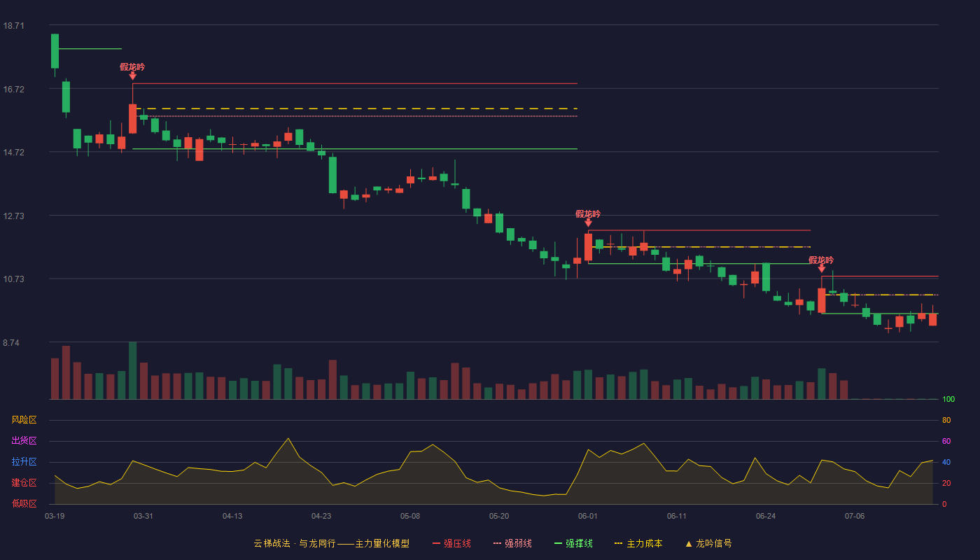This screenshot has width=980, height=560.
Task: Click the green line icon beside 强撑线
Action: tap(559, 544)
